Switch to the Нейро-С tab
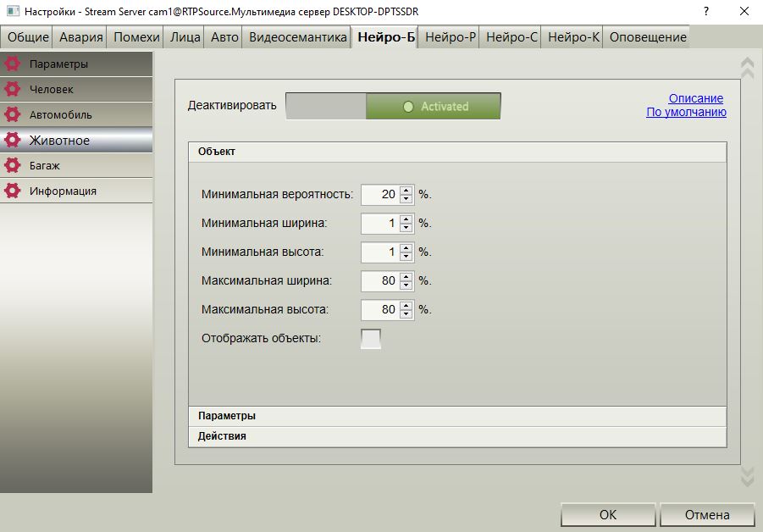The width and height of the screenshot is (763, 532). tap(511, 37)
